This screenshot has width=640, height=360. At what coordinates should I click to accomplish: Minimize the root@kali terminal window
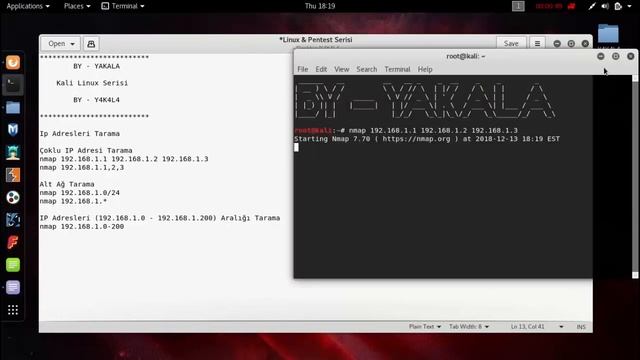tap(601, 56)
